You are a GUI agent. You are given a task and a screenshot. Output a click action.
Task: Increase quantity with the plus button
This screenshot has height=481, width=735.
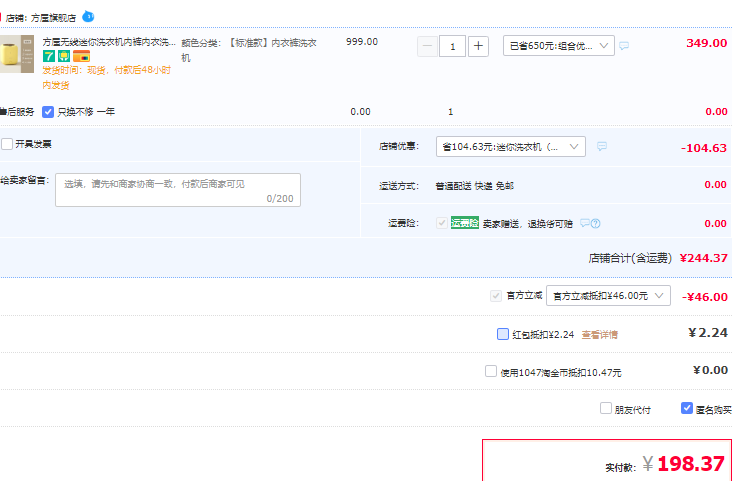tap(478, 46)
